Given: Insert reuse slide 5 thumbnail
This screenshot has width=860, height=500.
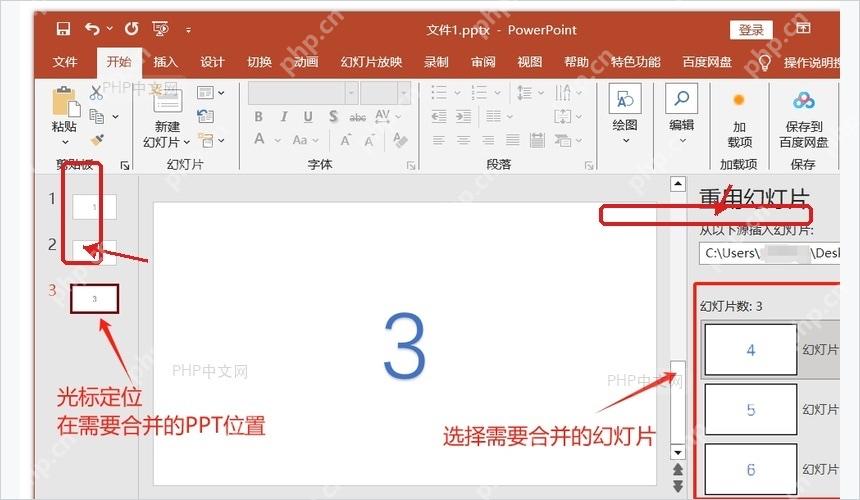Looking at the screenshot, I should pos(750,409).
